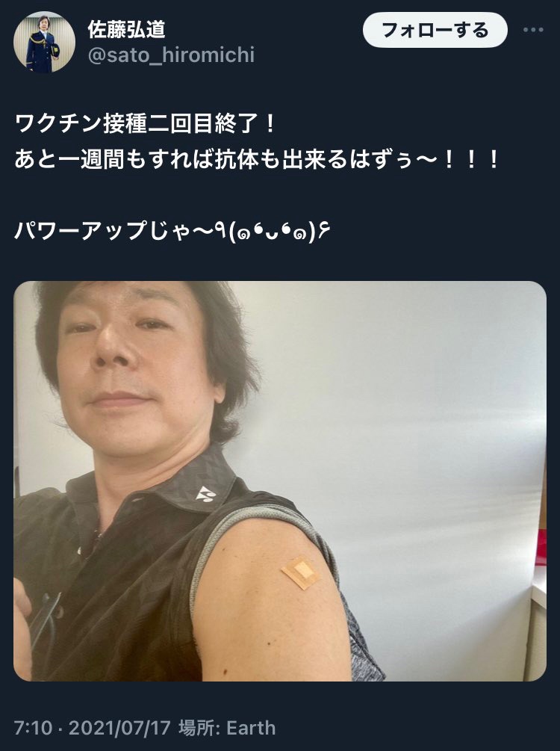Click the 2021/07/17 post date
Image resolution: width=560 pixels, height=751 pixels.
(119, 728)
